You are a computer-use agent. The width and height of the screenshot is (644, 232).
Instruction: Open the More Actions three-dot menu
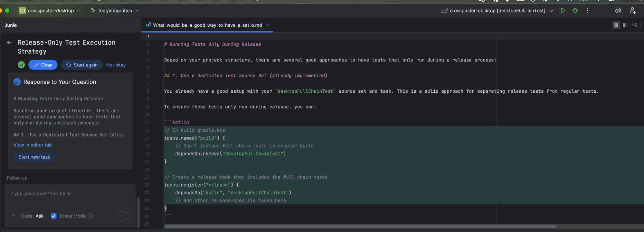587,11
